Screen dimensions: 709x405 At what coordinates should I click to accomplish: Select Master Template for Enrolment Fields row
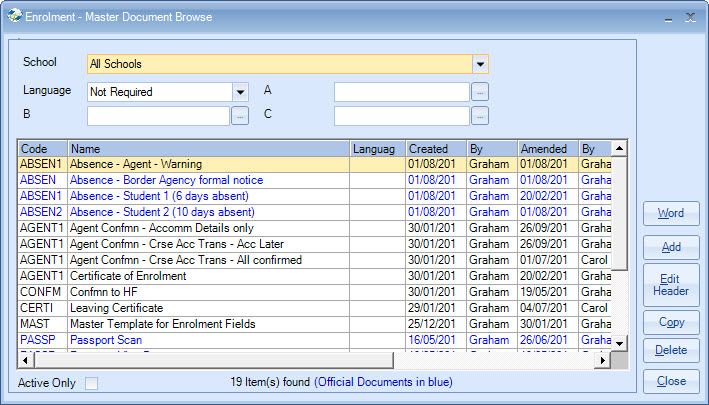[315, 324]
